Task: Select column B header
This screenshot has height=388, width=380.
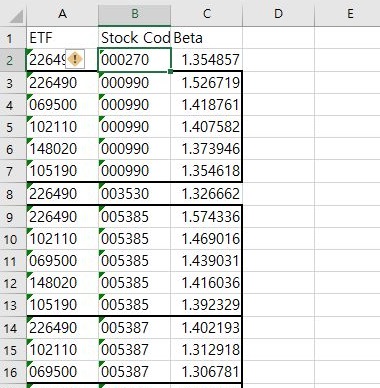Action: click(x=134, y=13)
